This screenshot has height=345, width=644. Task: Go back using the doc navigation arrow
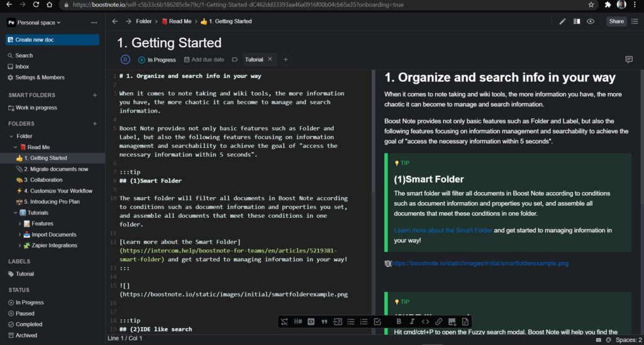point(115,21)
